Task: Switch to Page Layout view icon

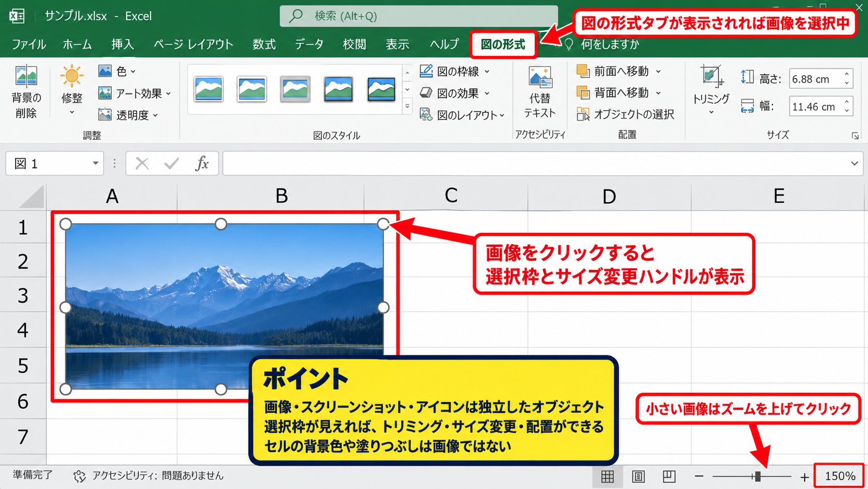Action: point(639,476)
